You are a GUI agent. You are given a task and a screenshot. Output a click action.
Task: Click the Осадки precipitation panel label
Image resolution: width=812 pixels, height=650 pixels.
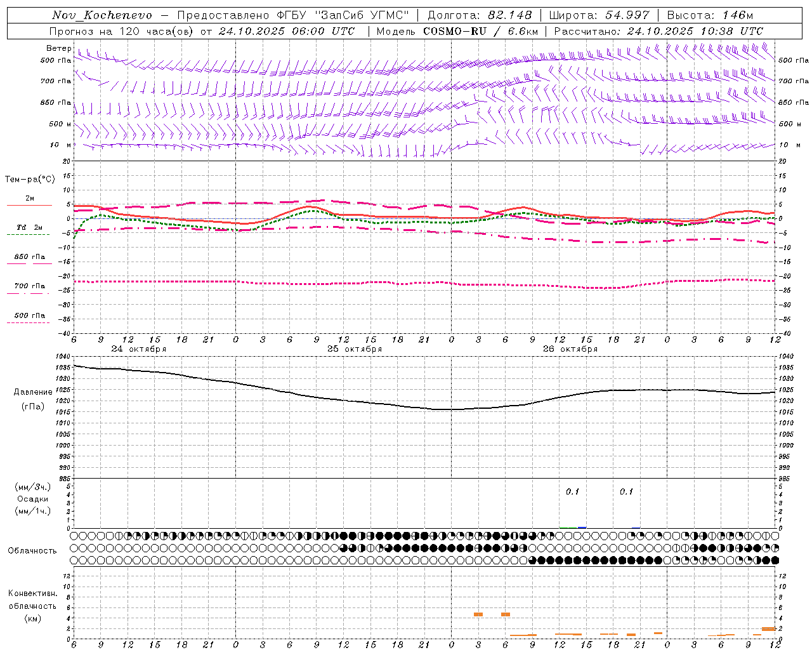[x=33, y=500]
